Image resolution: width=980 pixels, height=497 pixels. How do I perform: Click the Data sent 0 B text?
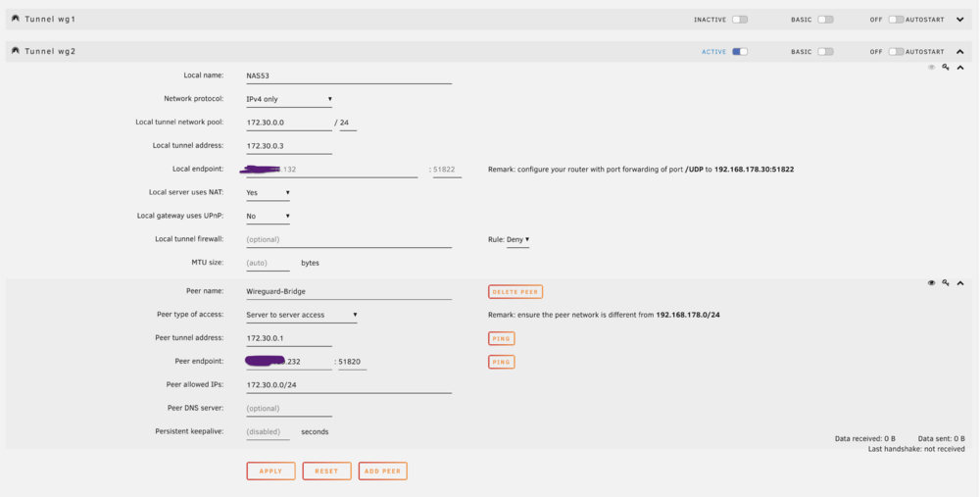coord(941,439)
